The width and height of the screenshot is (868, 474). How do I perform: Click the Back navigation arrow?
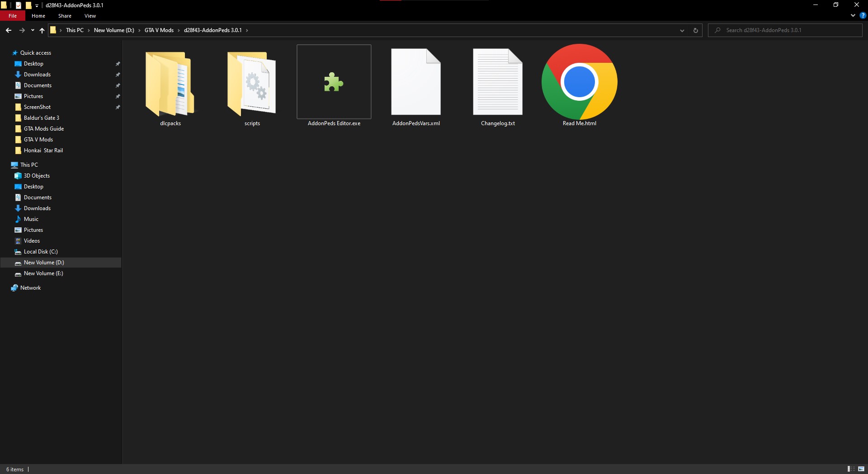click(9, 30)
